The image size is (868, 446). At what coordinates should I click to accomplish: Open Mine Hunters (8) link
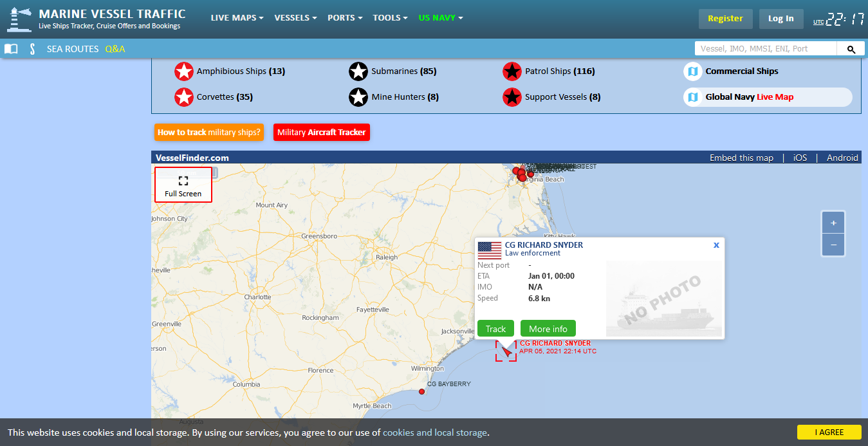point(405,97)
